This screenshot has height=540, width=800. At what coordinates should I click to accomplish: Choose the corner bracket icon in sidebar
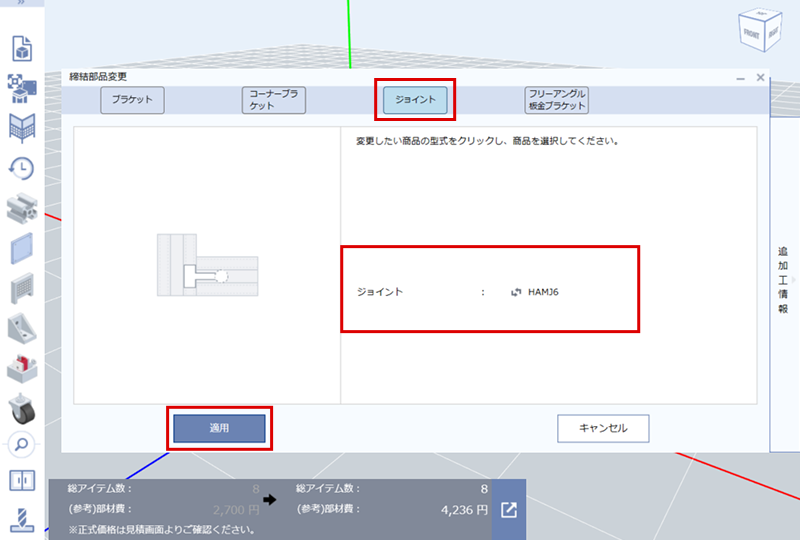[x=21, y=327]
